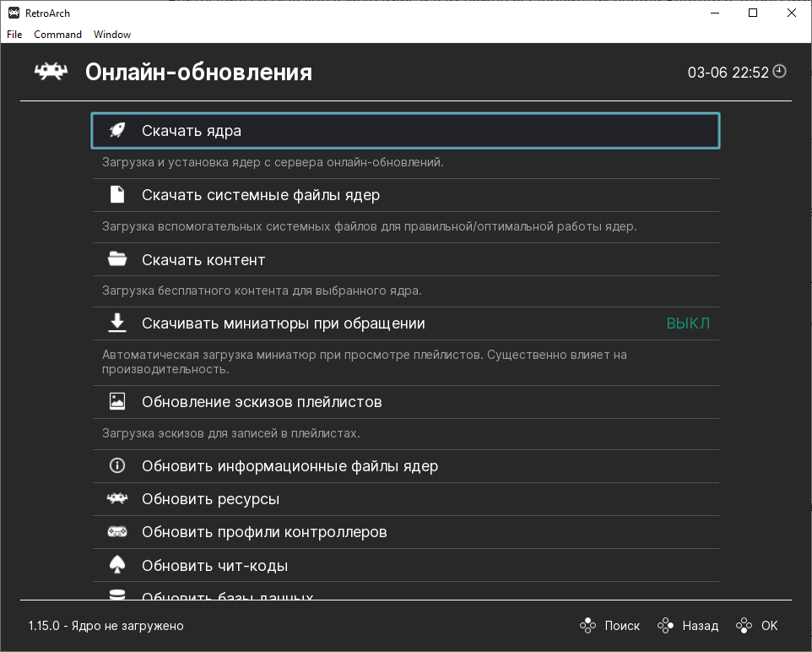Open the Command menu
The width and height of the screenshot is (812, 652).
[58, 35]
